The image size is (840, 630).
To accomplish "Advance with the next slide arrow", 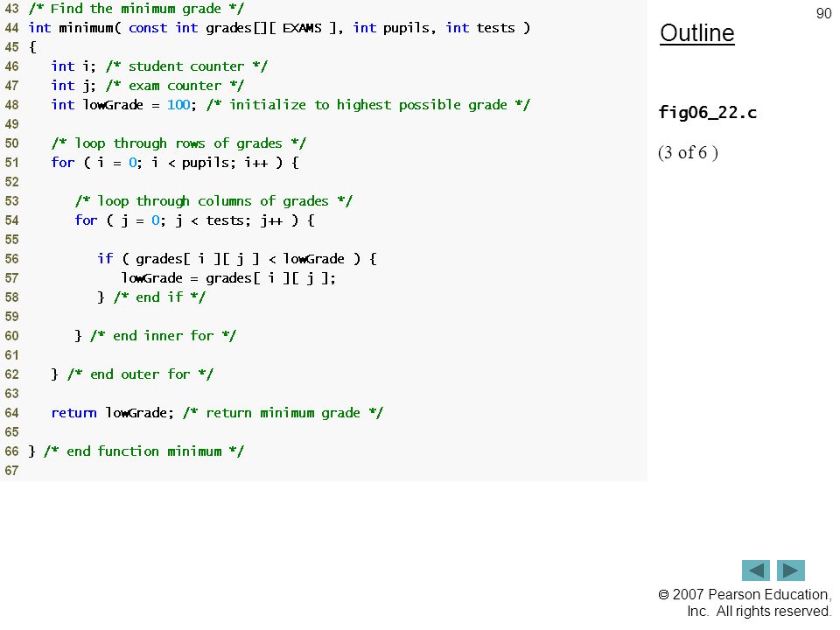I will (791, 570).
